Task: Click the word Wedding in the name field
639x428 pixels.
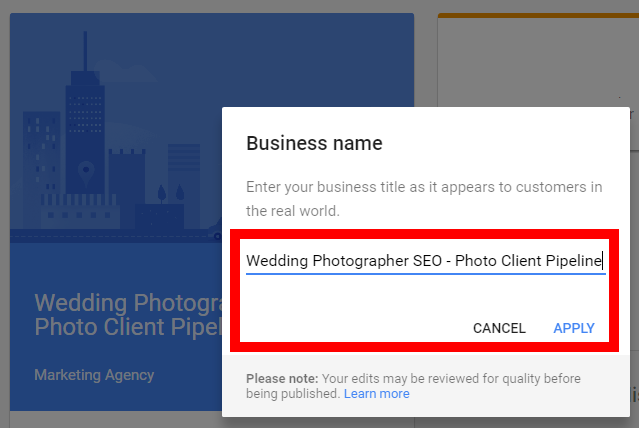Action: pyautogui.click(x=277, y=260)
